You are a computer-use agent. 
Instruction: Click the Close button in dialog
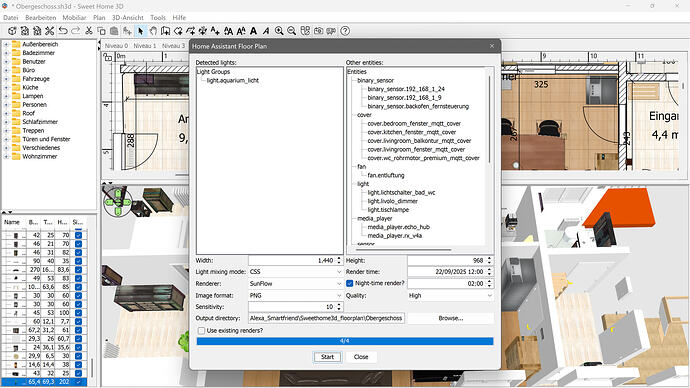[361, 357]
